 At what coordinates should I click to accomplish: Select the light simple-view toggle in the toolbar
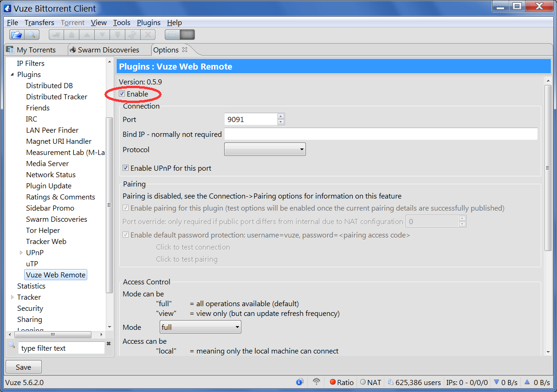coord(172,34)
